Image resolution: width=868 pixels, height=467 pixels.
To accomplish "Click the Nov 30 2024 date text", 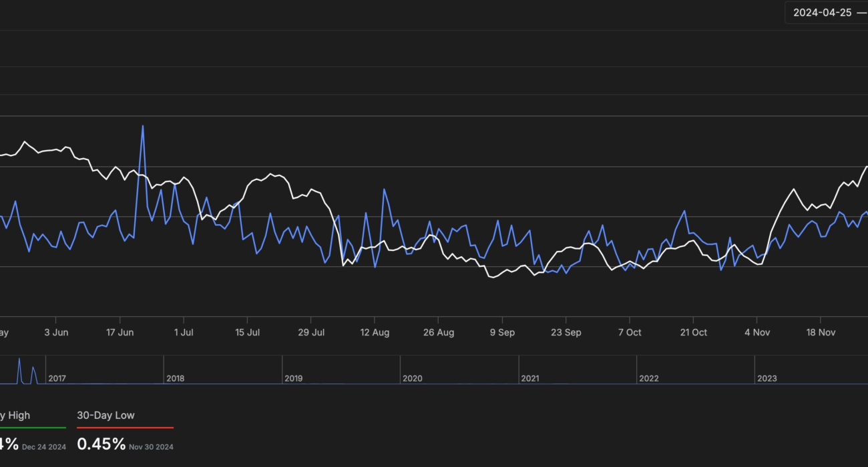I will [151, 447].
